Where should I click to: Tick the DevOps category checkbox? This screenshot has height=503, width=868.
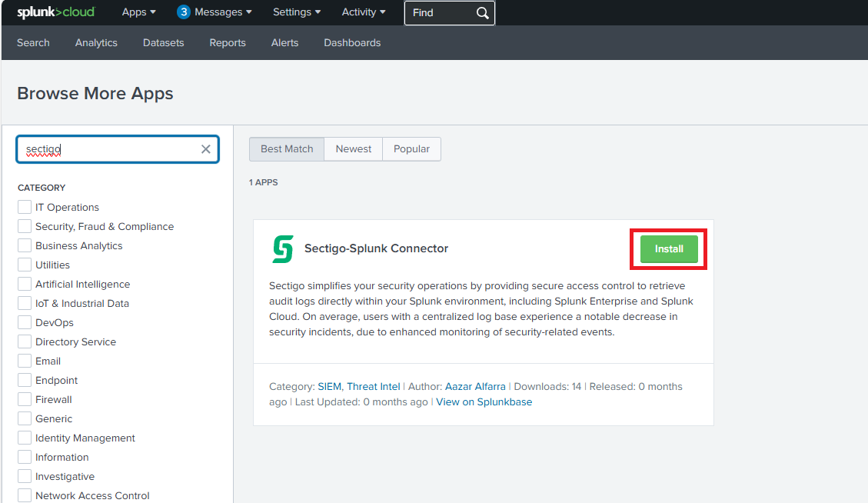coord(25,322)
